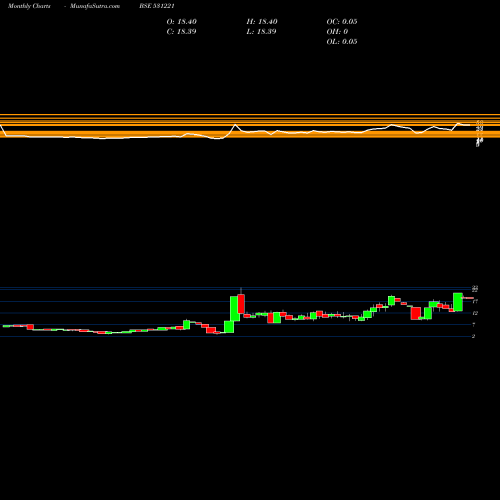The image size is (500, 500).
Task: Select the tall green candle before the spike peak
Action: click(x=235, y=309)
